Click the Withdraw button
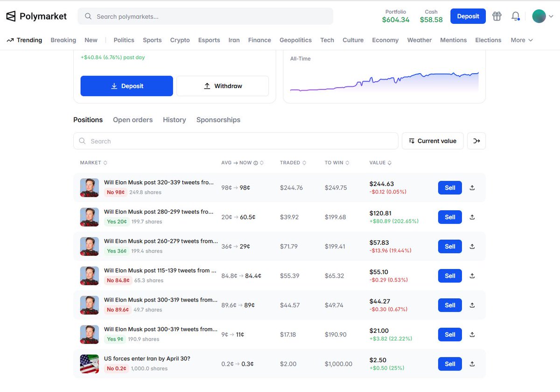 click(223, 86)
